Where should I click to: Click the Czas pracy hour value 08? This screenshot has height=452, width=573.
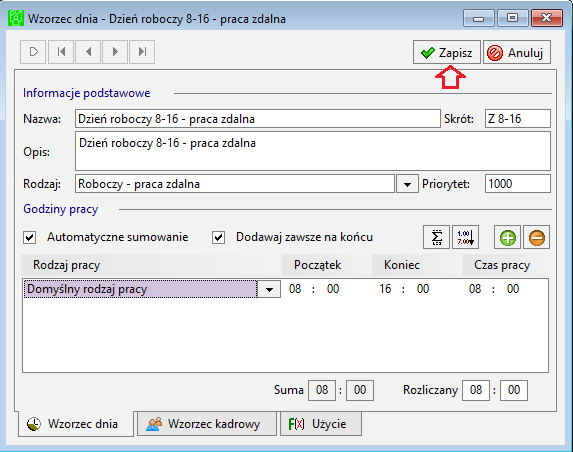pos(475,289)
